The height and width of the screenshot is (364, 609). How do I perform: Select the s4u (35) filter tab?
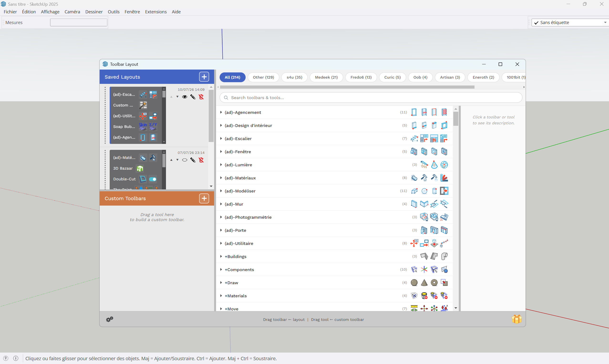pos(294,77)
